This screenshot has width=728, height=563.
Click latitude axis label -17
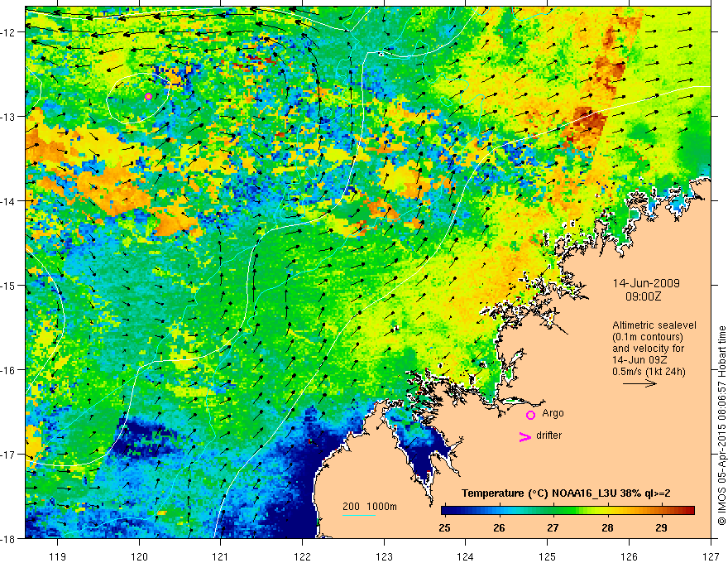pyautogui.click(x=9, y=454)
